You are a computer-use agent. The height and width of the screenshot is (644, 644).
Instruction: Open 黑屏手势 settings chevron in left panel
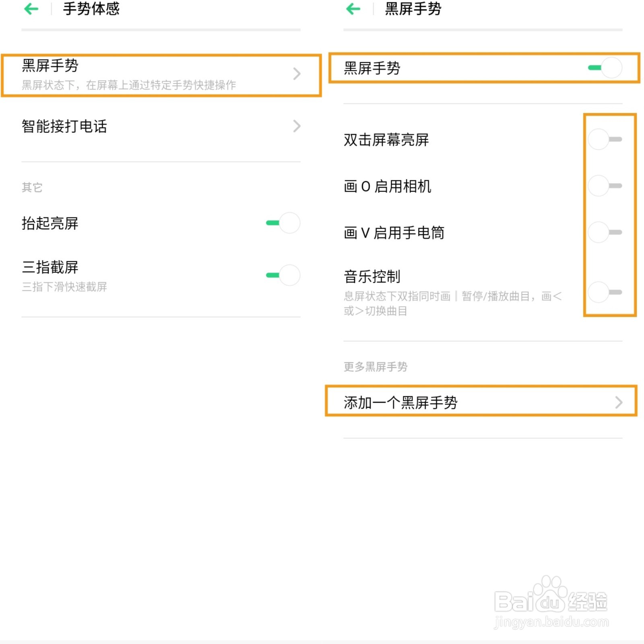pyautogui.click(x=297, y=74)
